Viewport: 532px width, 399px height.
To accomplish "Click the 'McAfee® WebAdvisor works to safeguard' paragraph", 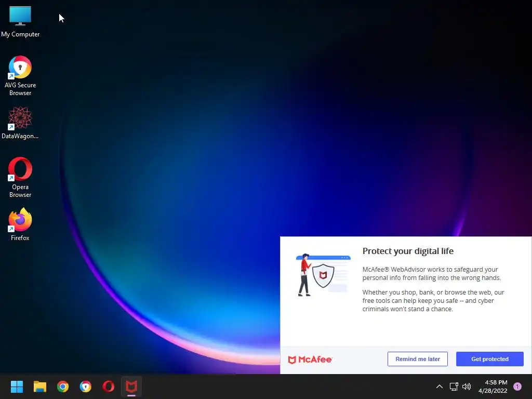I will [432, 273].
